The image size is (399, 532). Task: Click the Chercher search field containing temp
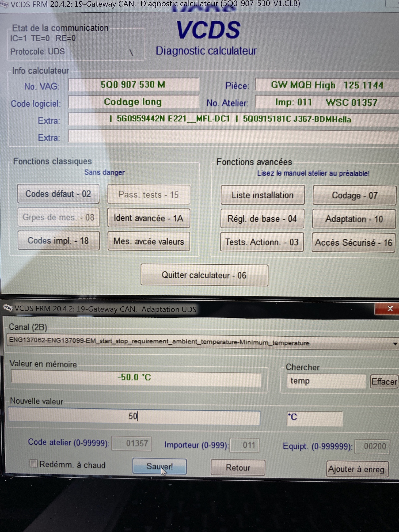(326, 381)
